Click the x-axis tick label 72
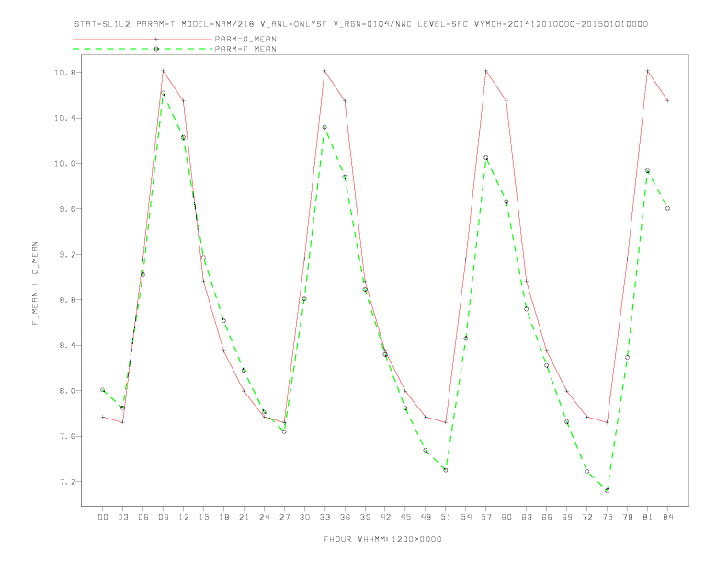Screen dimensions: 728x563 pyautogui.click(x=587, y=517)
